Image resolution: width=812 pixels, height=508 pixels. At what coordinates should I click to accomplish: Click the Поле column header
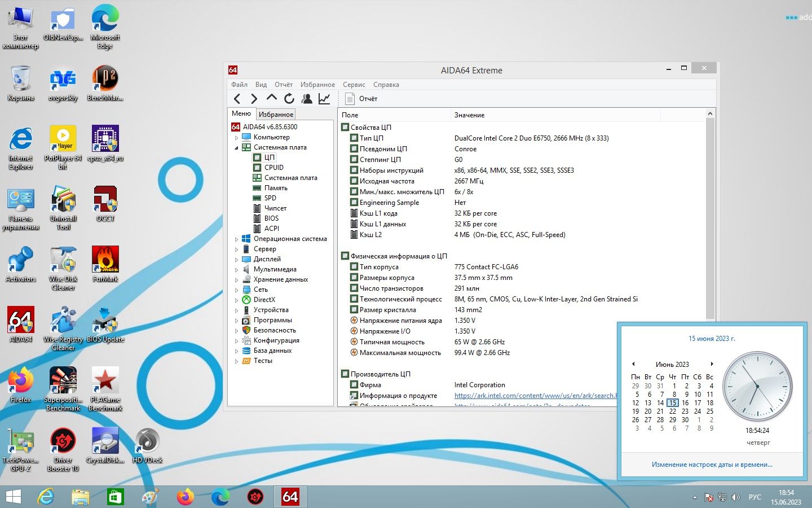[394, 115]
